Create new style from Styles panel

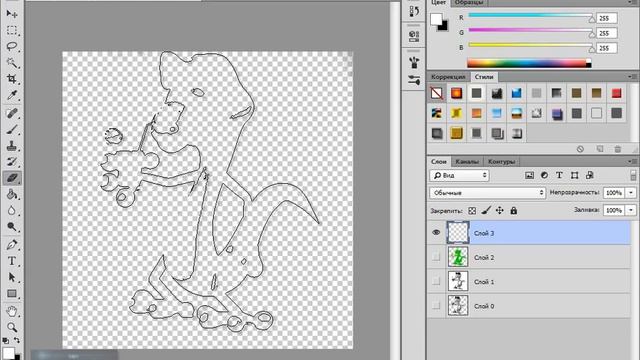(x=600, y=149)
